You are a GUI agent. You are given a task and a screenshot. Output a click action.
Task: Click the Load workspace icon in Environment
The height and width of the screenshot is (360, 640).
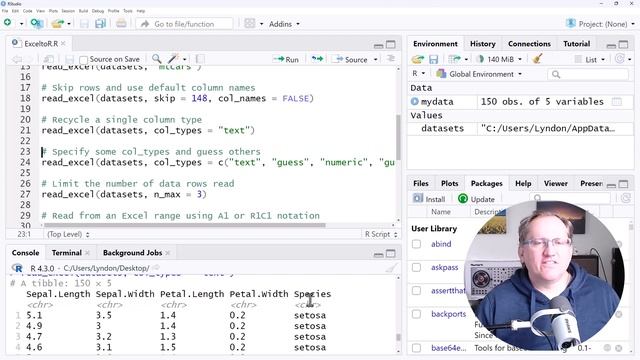click(418, 59)
